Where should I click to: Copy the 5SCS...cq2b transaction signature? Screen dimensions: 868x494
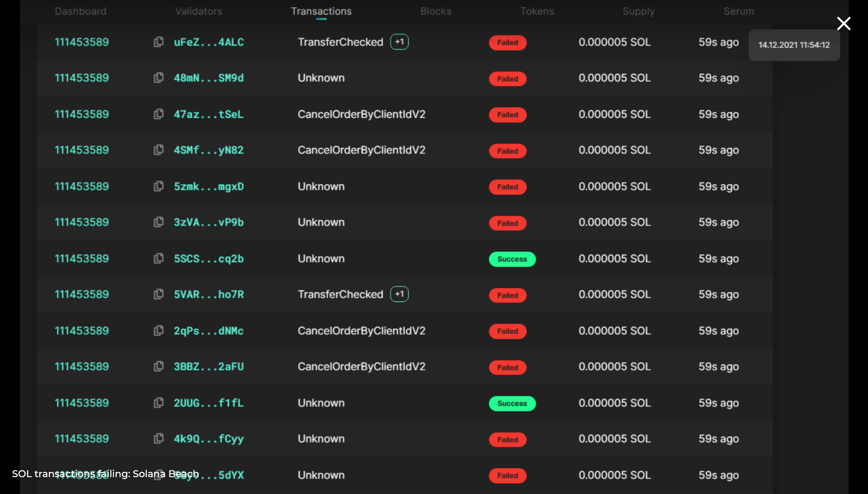pyautogui.click(x=159, y=258)
